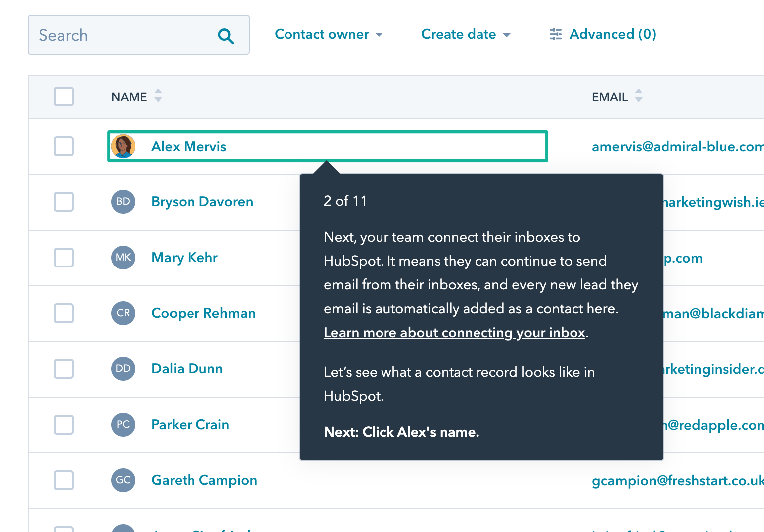
Task: Click the search magnifier icon
Action: coord(226,36)
